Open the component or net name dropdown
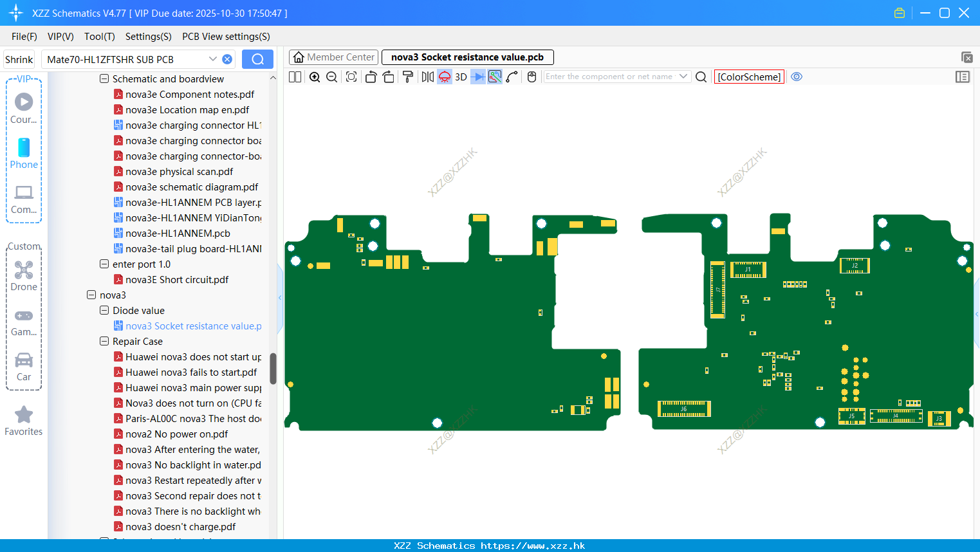 point(683,77)
